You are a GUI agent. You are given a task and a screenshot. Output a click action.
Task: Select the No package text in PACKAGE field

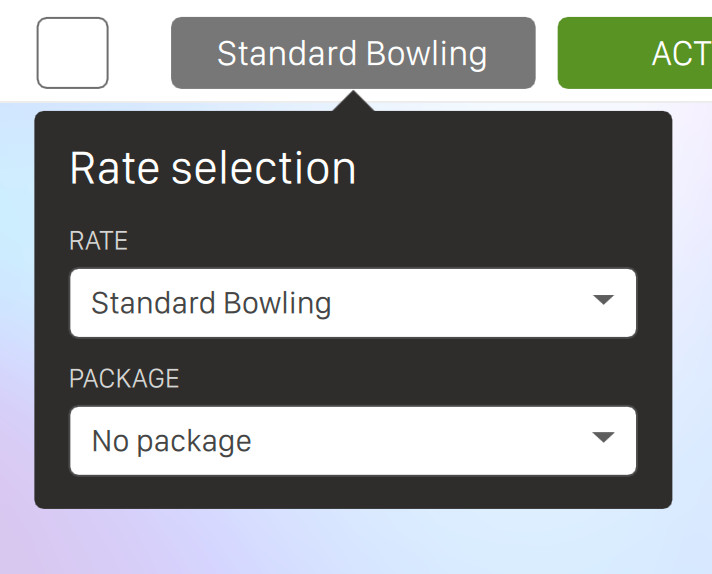pyautogui.click(x=171, y=440)
